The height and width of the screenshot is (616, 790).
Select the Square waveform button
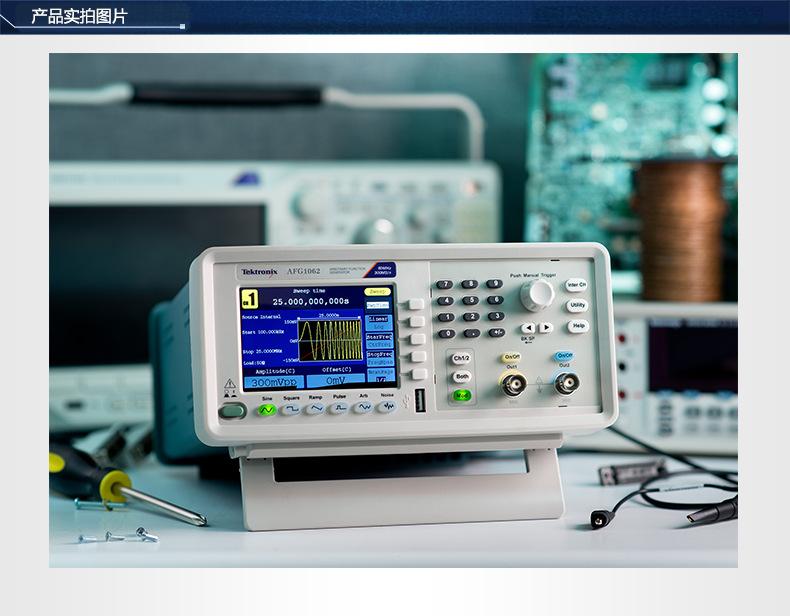pos(291,409)
